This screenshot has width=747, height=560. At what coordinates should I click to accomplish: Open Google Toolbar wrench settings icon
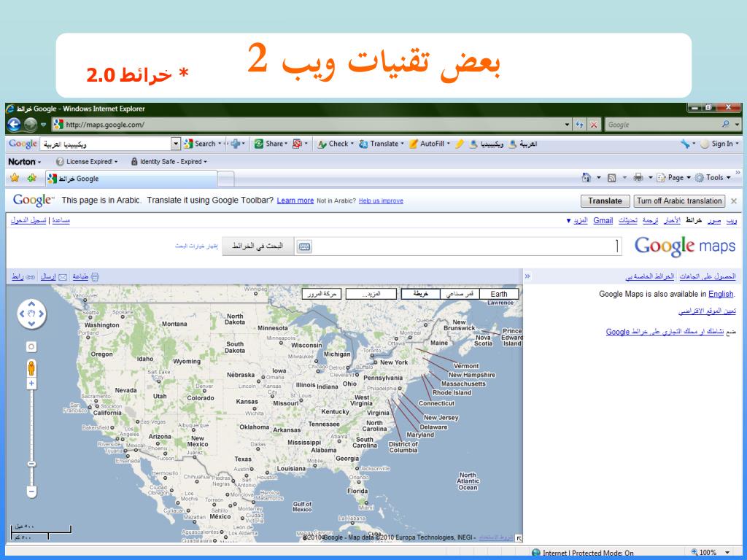click(x=685, y=144)
